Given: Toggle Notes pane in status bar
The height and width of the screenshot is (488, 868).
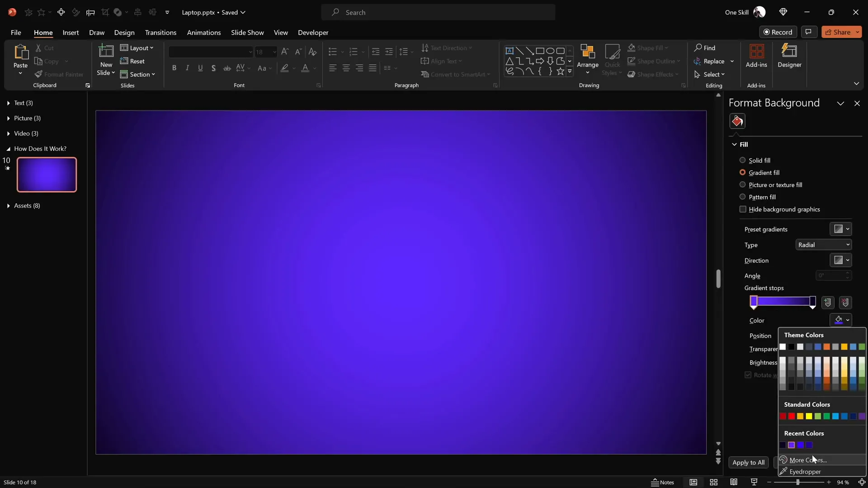Looking at the screenshot, I should click(x=662, y=482).
